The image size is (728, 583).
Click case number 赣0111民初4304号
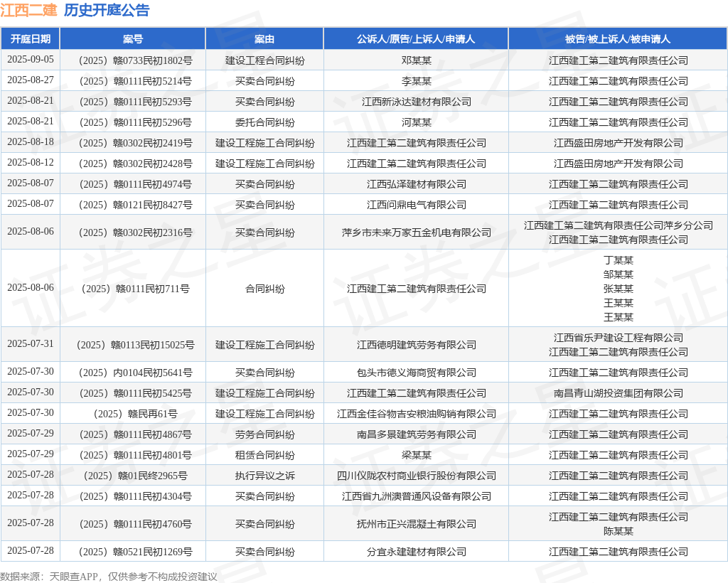[x=136, y=497]
